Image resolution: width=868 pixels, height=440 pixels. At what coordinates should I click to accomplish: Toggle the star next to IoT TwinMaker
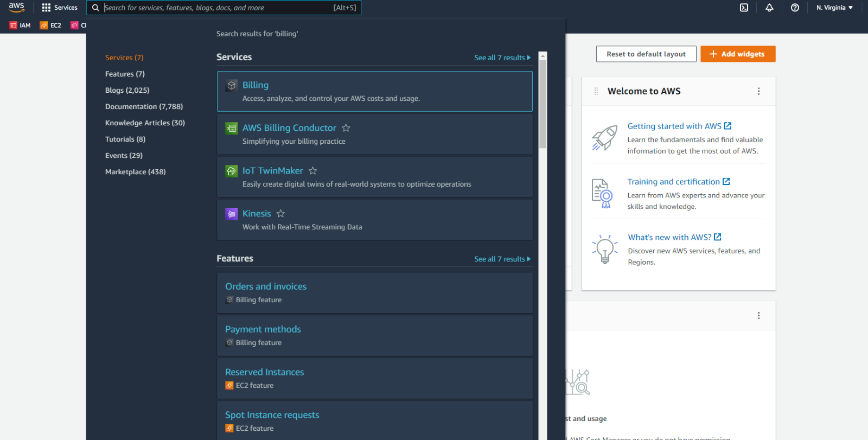point(313,171)
